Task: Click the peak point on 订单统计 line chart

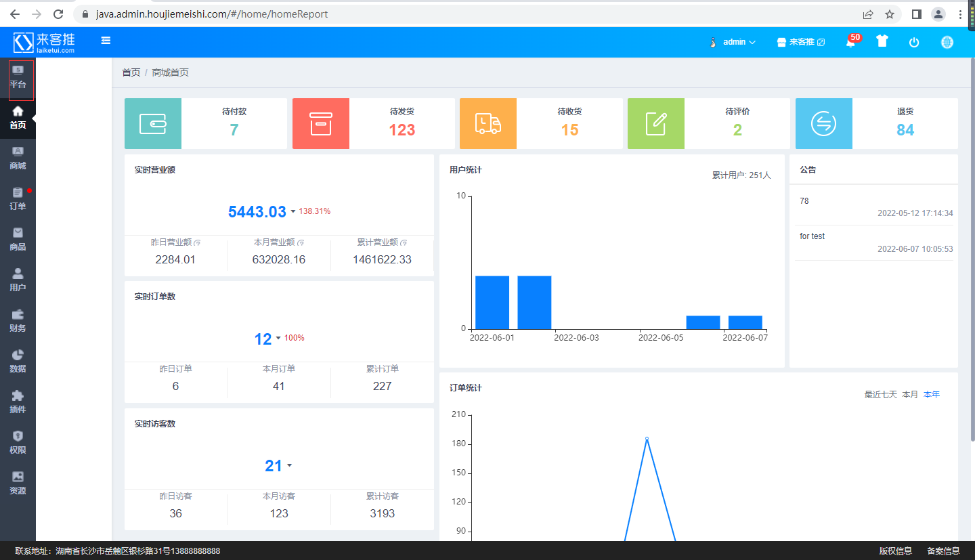Action: 647,438
